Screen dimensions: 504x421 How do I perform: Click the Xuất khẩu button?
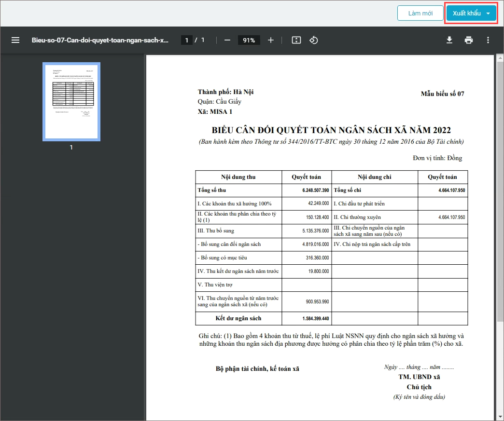point(467,13)
